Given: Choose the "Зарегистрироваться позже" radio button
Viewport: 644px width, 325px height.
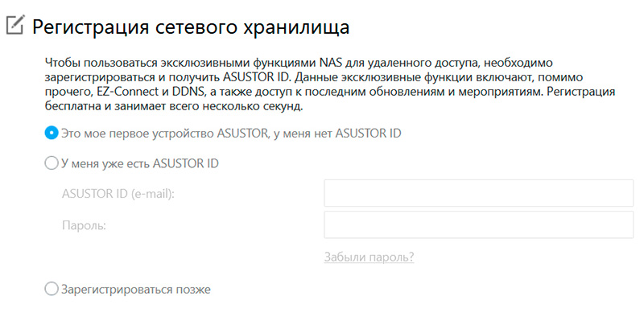Looking at the screenshot, I should tap(52, 288).
